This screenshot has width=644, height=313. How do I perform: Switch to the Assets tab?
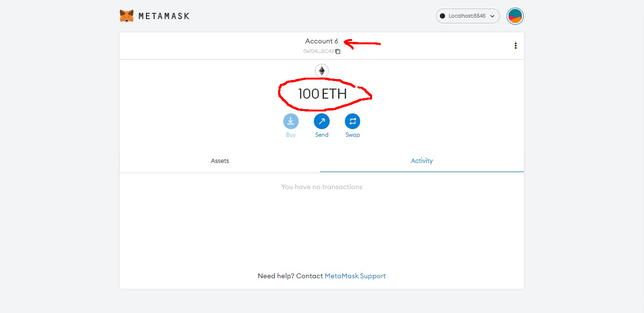click(220, 161)
